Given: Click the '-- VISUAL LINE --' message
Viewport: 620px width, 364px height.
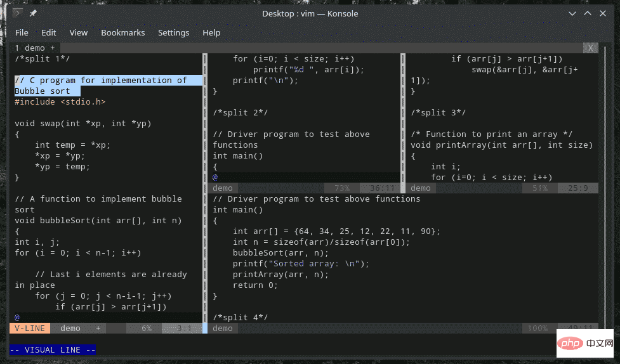Looking at the screenshot, I should click(x=53, y=349).
